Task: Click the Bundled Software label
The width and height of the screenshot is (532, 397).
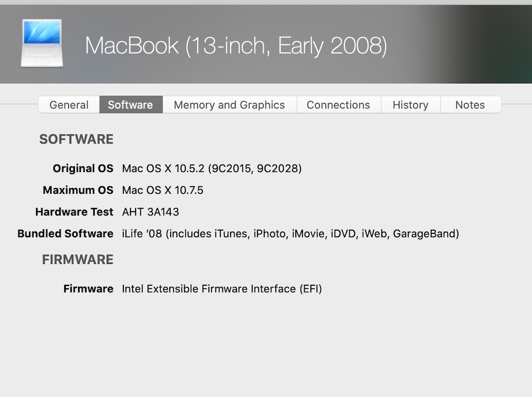Action: tap(66, 234)
